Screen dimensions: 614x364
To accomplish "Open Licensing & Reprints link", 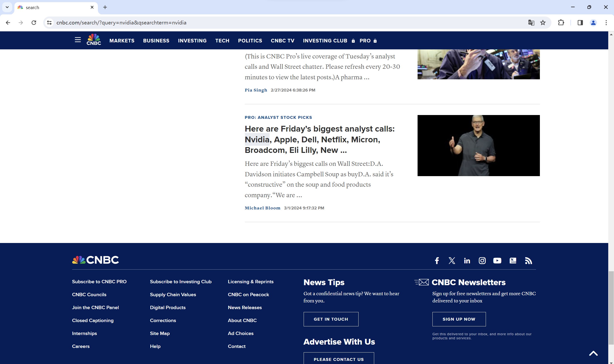I will pos(250,282).
